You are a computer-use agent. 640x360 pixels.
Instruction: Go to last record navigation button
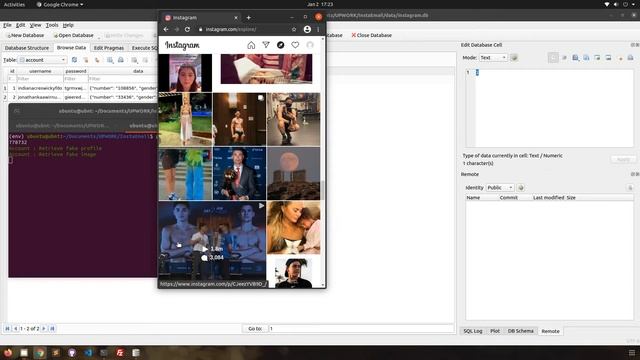point(52,329)
